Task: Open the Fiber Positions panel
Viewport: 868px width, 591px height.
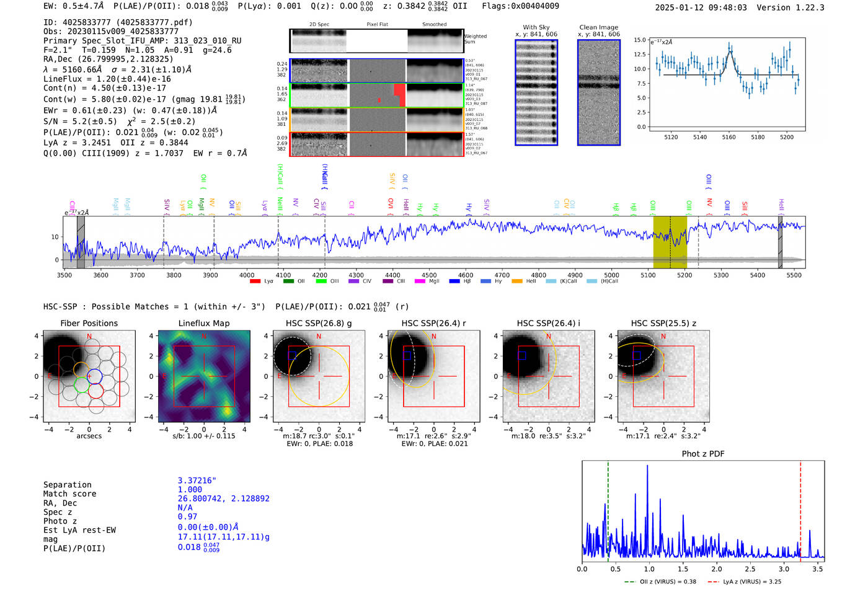Action: click(89, 376)
